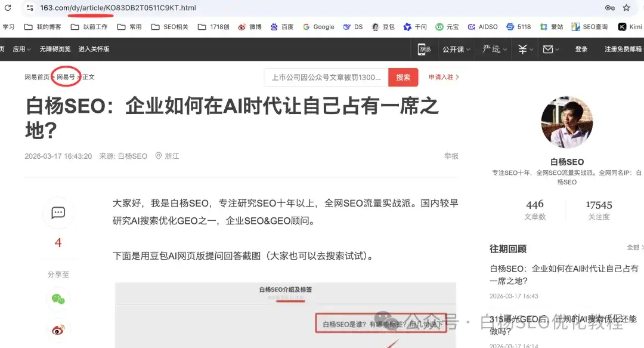
Task: Open the 我的博客 bookmark folder
Action: [x=43, y=27]
